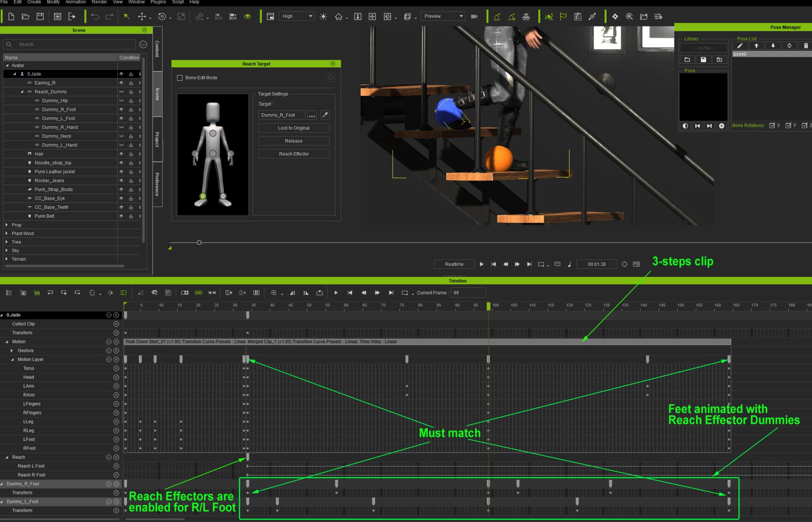Expand the Gesture track in timeline
Screen dimensions: 812x522
pos(12,351)
